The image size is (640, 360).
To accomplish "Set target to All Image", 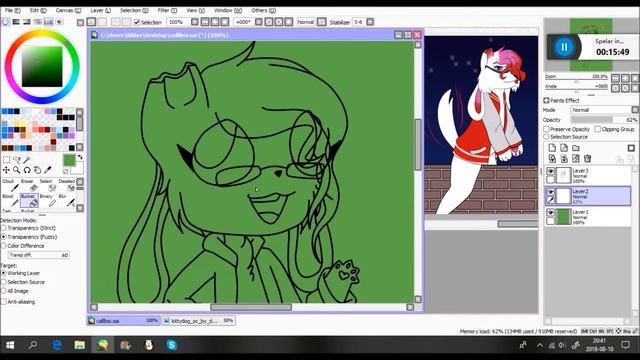I will [4, 291].
